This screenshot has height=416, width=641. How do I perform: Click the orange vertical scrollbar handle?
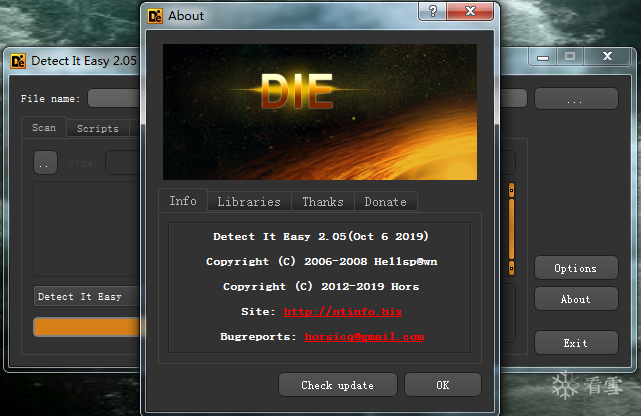(511, 229)
